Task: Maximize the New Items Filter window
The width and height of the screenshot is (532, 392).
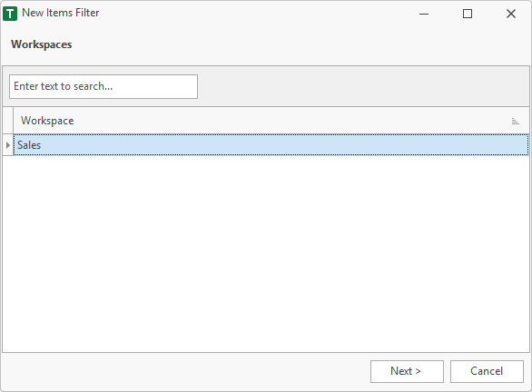Action: [468, 14]
